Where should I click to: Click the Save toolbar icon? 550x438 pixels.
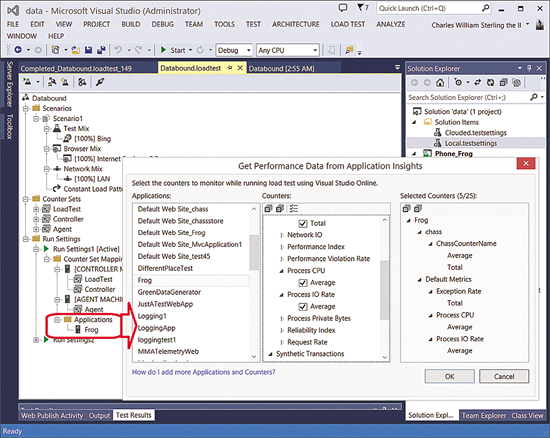(x=88, y=50)
